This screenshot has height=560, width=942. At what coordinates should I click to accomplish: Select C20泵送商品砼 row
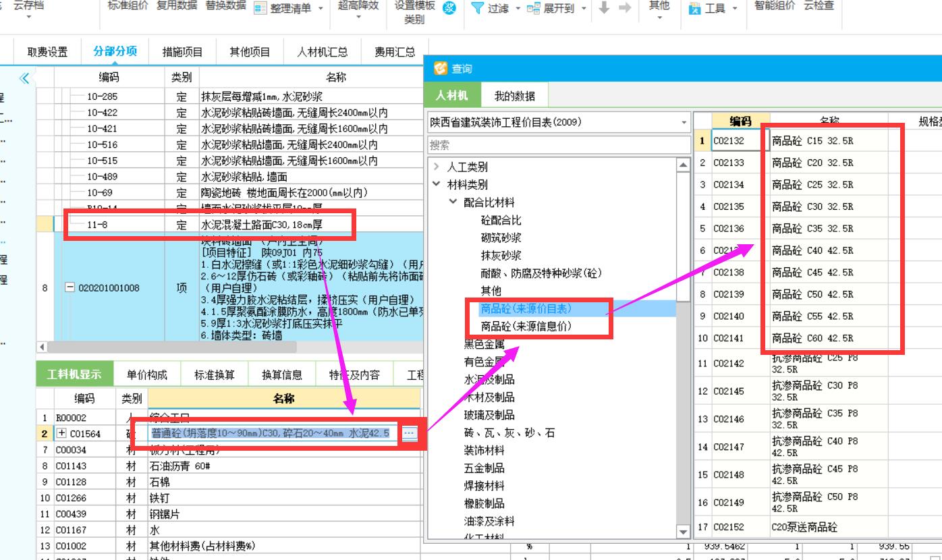click(x=818, y=527)
